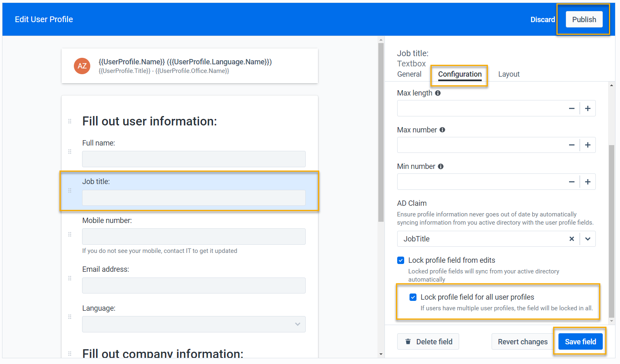Click the 'AD Claim' section label
This screenshot has height=364, width=620.
[412, 203]
